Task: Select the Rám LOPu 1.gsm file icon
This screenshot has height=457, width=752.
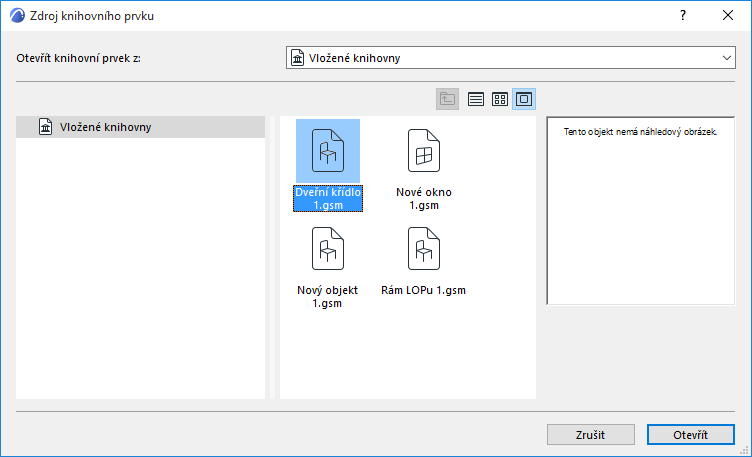Action: 423,248
